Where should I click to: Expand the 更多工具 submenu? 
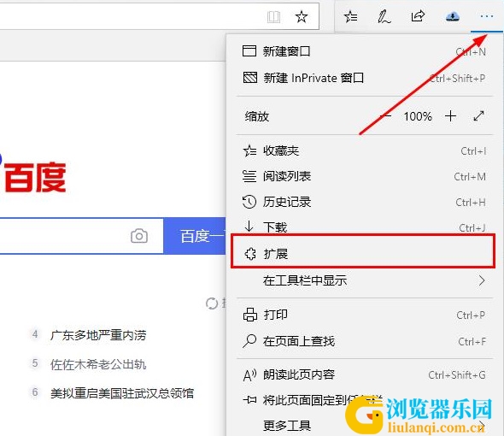click(x=362, y=426)
